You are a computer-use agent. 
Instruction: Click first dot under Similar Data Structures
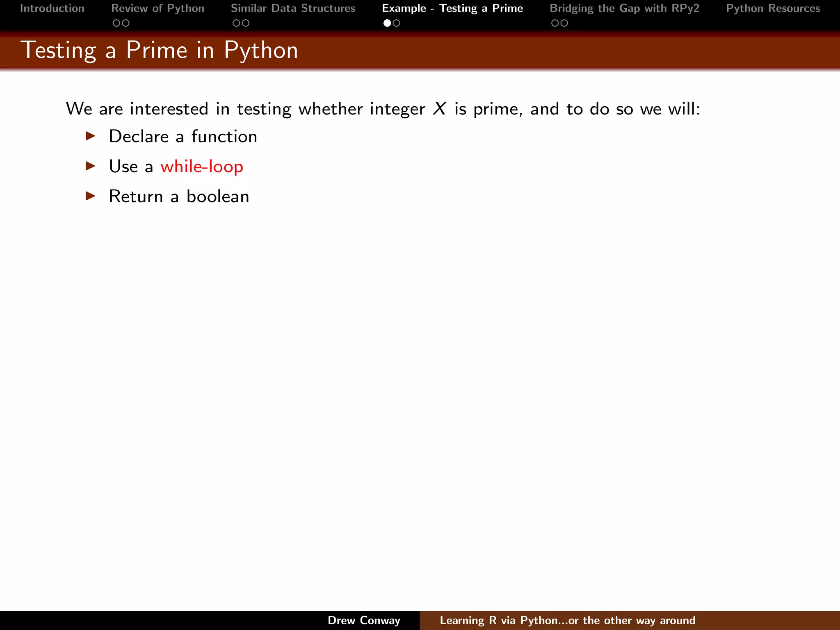pos(236,23)
